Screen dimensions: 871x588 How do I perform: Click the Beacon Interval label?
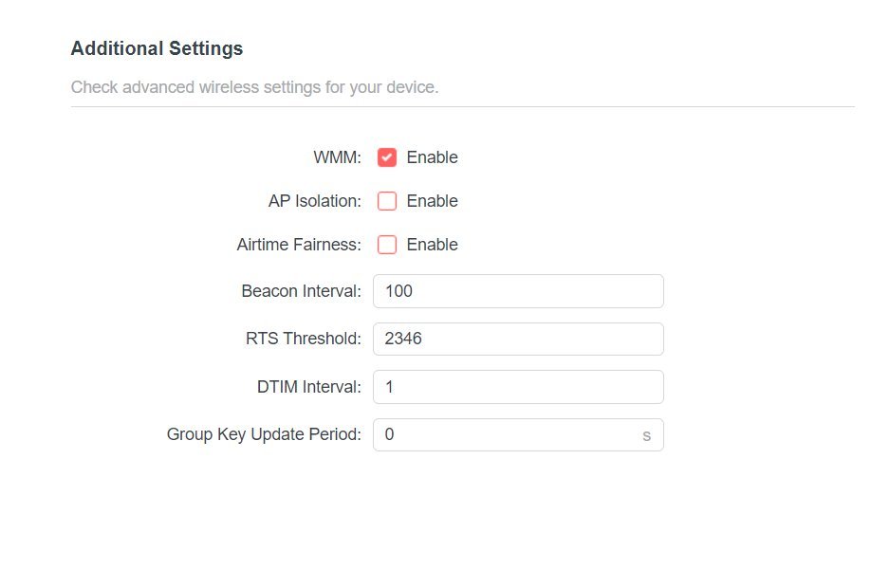pyautogui.click(x=302, y=291)
